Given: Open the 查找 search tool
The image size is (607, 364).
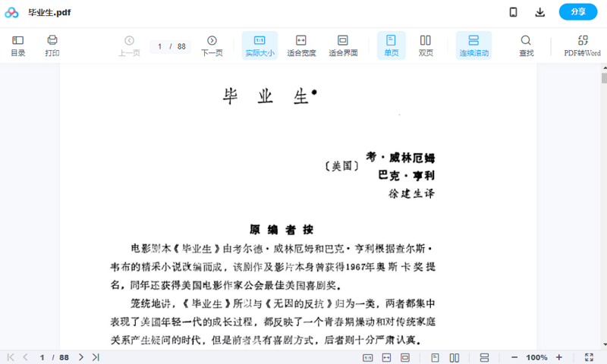Looking at the screenshot, I should [x=526, y=45].
